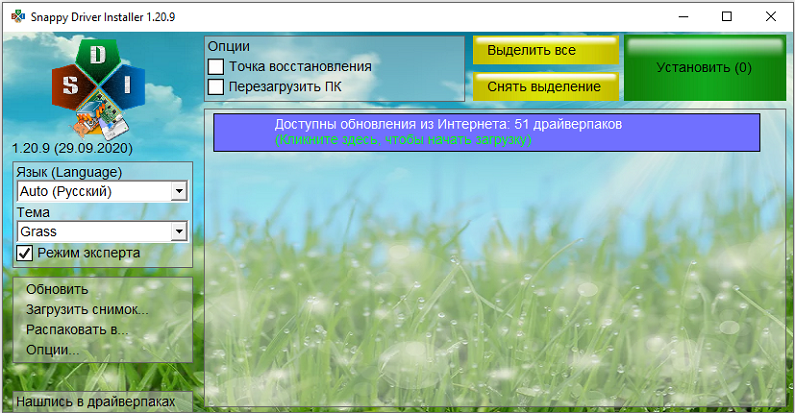Click the version text 1.20.9 (29.09.2020)
The image size is (795, 413).
tap(72, 148)
